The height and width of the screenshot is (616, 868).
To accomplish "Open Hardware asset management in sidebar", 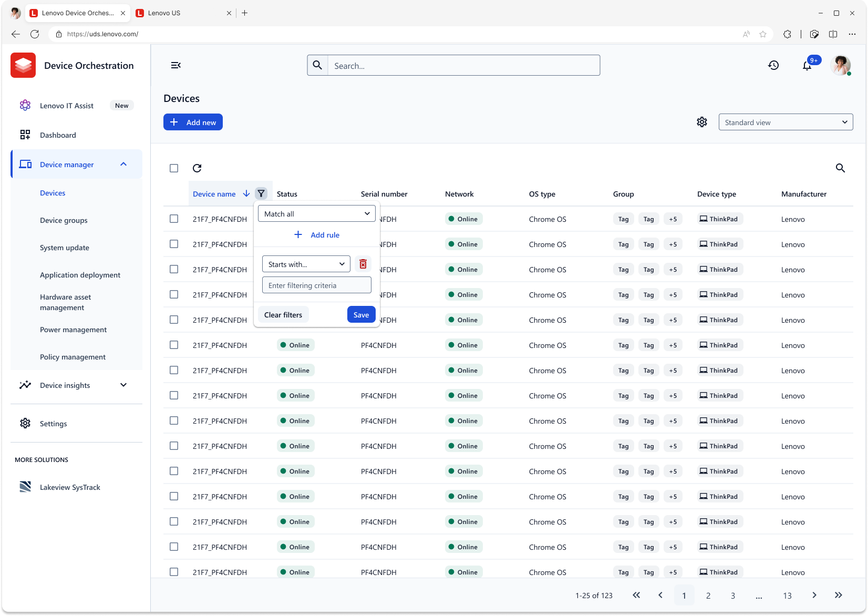I will click(65, 302).
